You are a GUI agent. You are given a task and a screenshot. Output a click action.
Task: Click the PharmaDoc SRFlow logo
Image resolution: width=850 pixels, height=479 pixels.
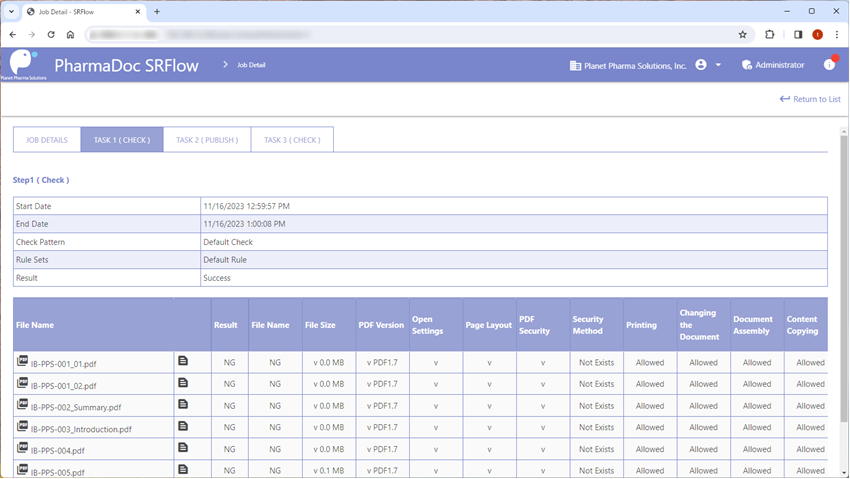[23, 62]
